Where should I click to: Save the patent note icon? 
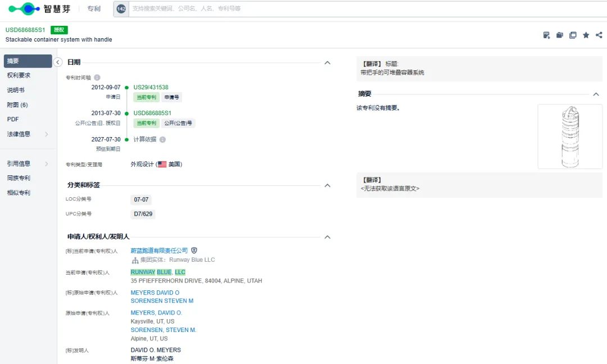click(546, 35)
